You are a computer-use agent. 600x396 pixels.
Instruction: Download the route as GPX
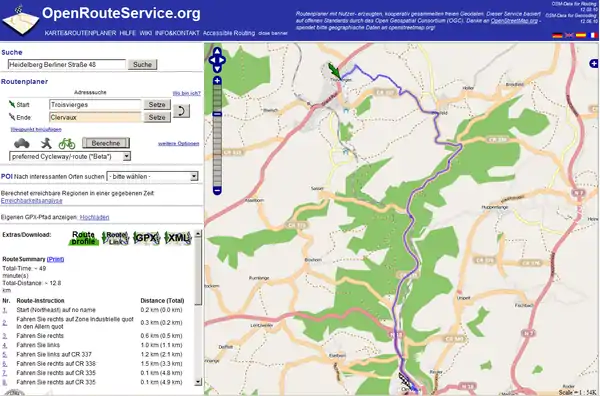coord(147,238)
